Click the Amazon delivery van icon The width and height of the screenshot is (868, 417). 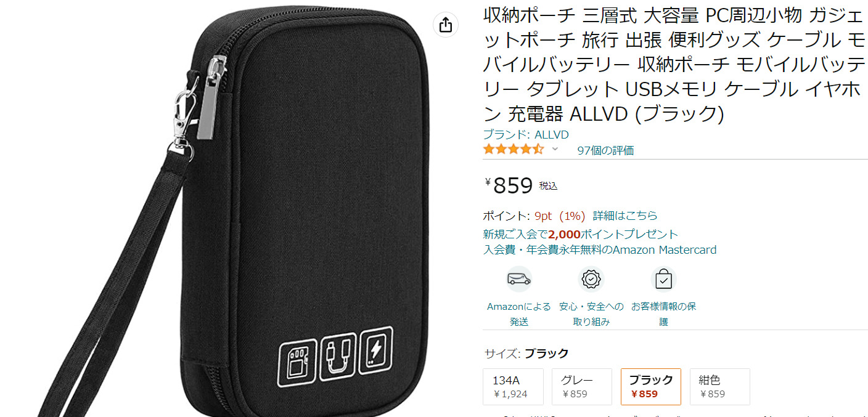click(x=519, y=279)
